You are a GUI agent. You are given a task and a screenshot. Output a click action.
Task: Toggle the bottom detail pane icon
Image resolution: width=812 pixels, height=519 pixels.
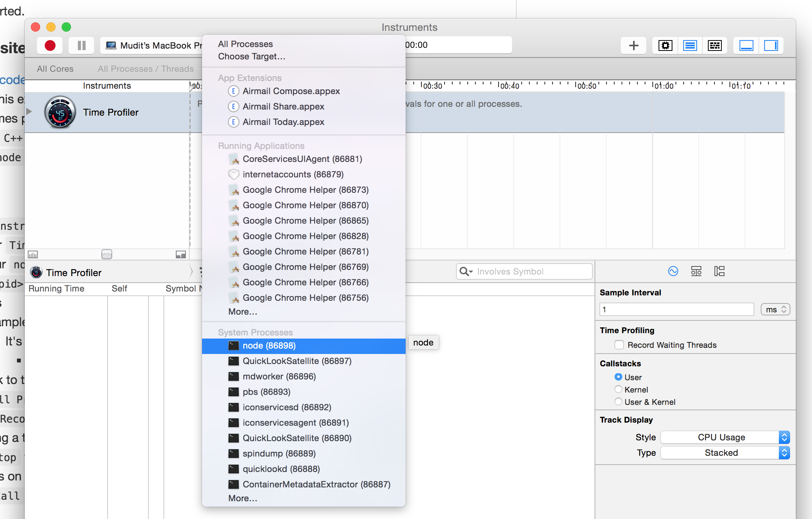coord(746,45)
